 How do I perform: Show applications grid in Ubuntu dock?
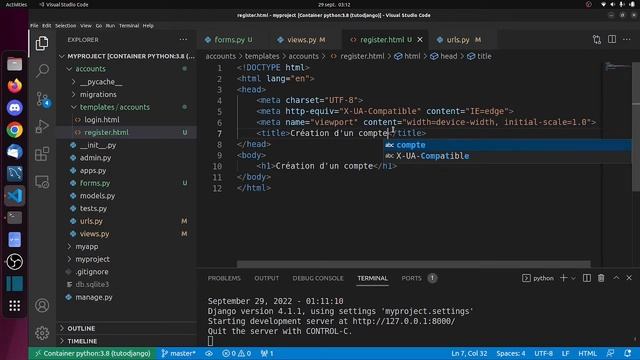pos(15,305)
